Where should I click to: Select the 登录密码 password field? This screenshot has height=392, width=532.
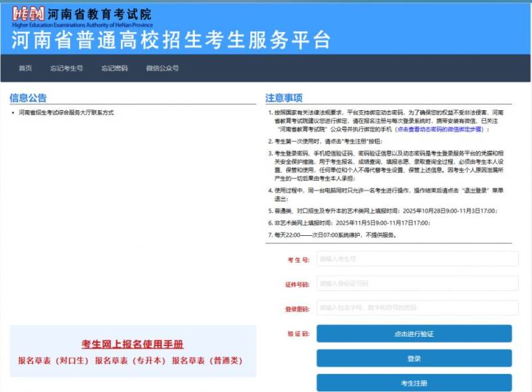pyautogui.click(x=417, y=308)
